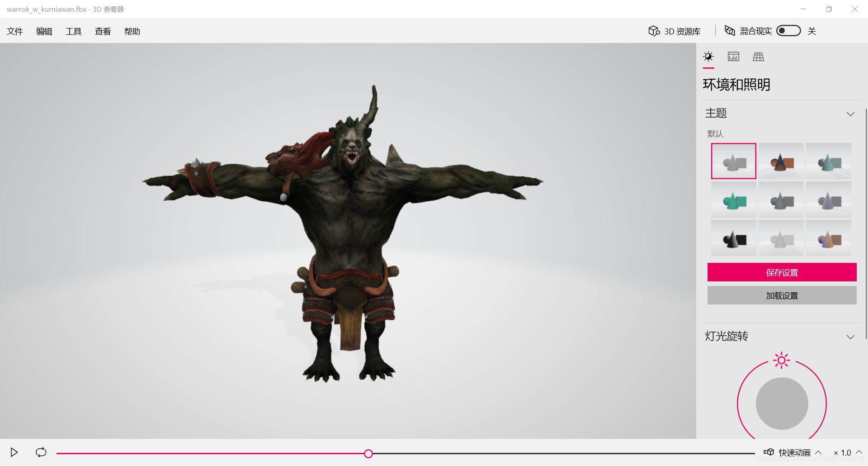Screen dimensions: 868x466
Task: Select the orange and navy theme thumbnail
Action: (781, 161)
